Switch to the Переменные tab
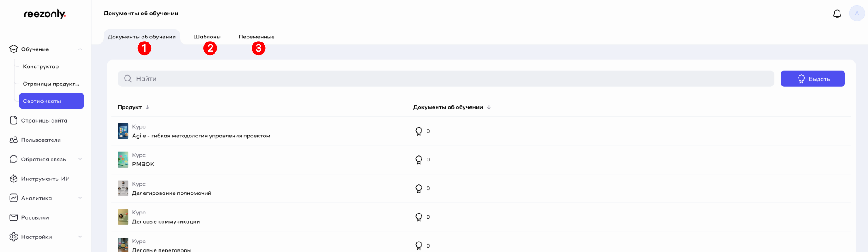This screenshot has width=868, height=252. 256,37
